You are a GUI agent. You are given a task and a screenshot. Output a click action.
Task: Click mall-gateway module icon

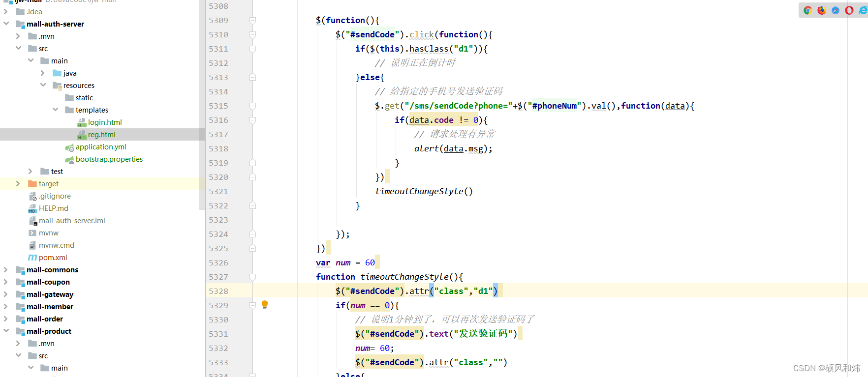(20, 294)
